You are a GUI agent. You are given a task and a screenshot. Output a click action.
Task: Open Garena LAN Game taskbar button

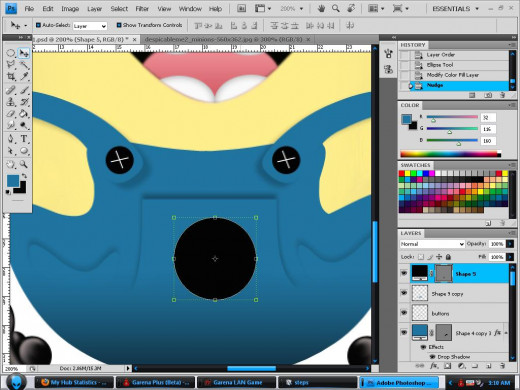click(236, 382)
